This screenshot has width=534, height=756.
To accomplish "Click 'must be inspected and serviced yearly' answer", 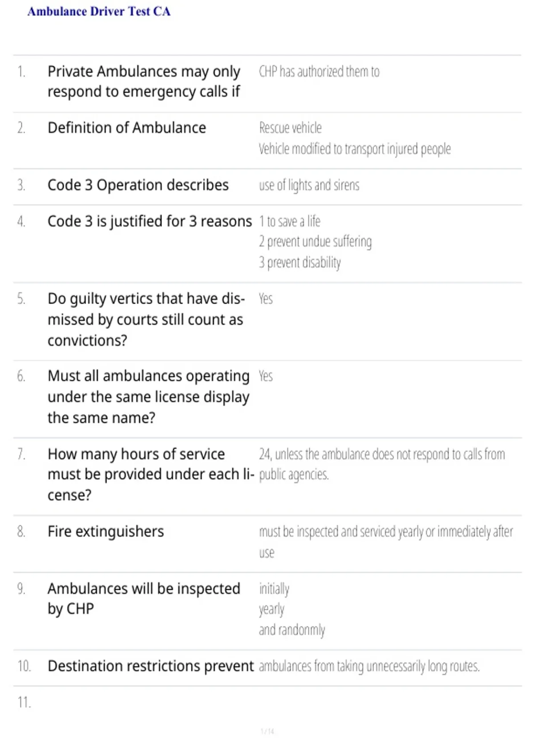I will [386, 542].
